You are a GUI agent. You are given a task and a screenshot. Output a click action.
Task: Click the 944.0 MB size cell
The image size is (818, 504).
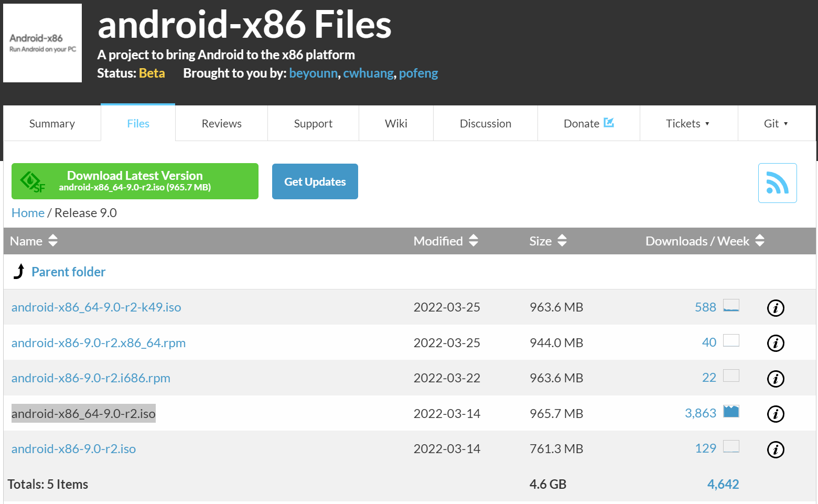point(556,343)
